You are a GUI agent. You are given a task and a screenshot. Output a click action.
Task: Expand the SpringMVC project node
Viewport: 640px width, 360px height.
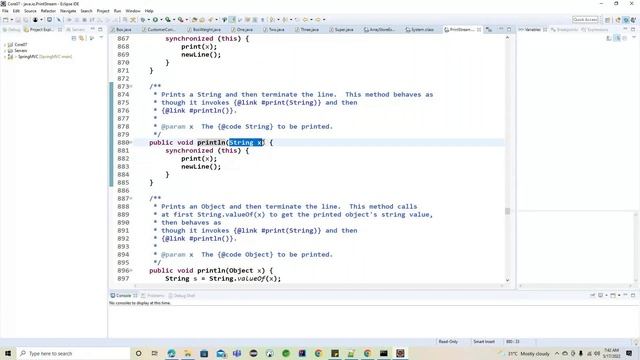4,57
